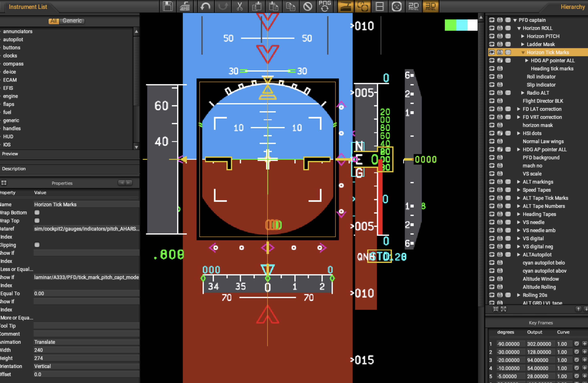Click the green-cyan-white color swatch bar
The width and height of the screenshot is (588, 383).
click(x=461, y=25)
